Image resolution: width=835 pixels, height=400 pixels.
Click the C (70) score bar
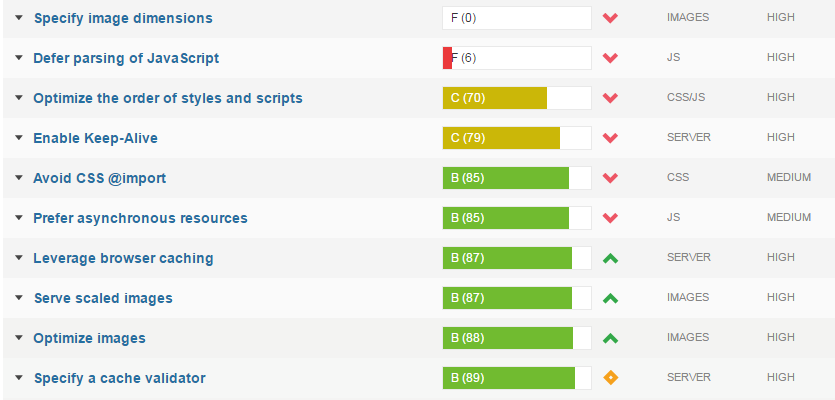coord(517,98)
